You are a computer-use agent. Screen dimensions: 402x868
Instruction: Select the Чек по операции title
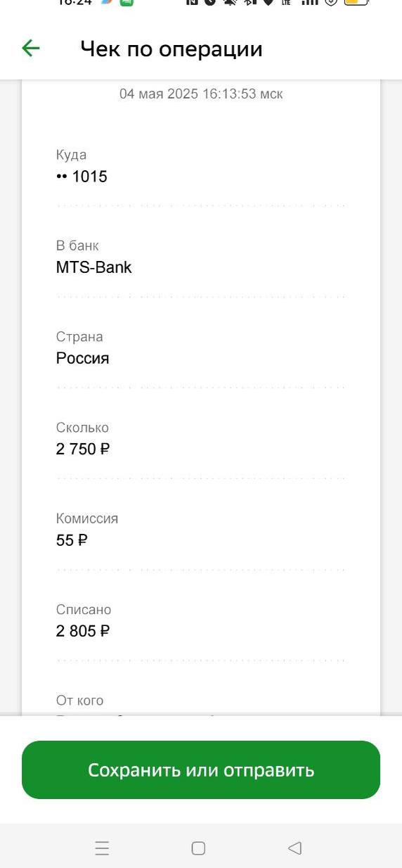pos(171,49)
